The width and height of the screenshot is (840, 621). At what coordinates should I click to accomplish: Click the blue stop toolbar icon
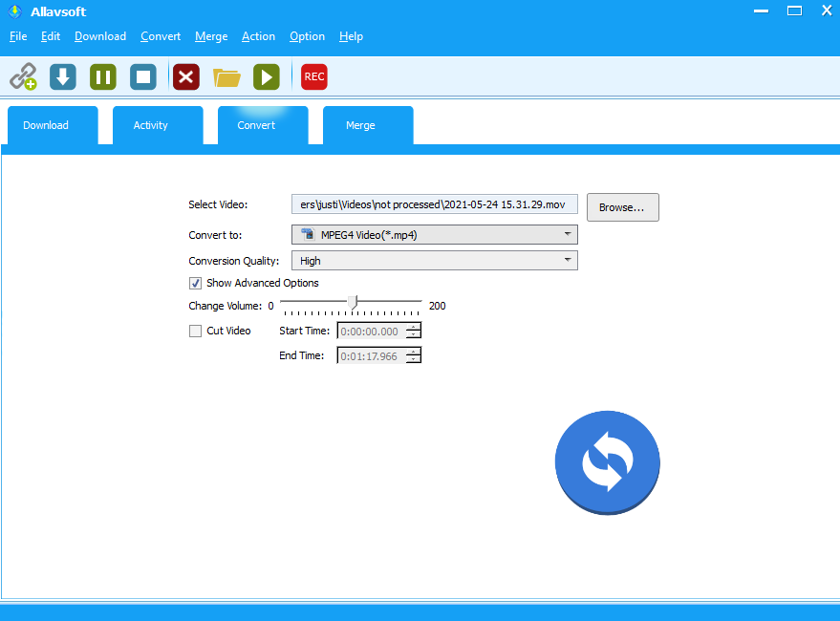(x=143, y=76)
